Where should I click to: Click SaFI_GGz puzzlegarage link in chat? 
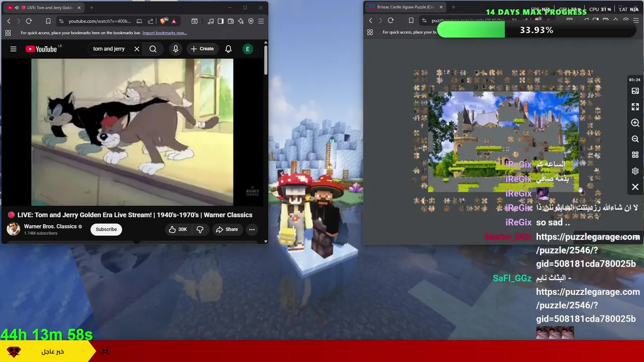coord(587,305)
